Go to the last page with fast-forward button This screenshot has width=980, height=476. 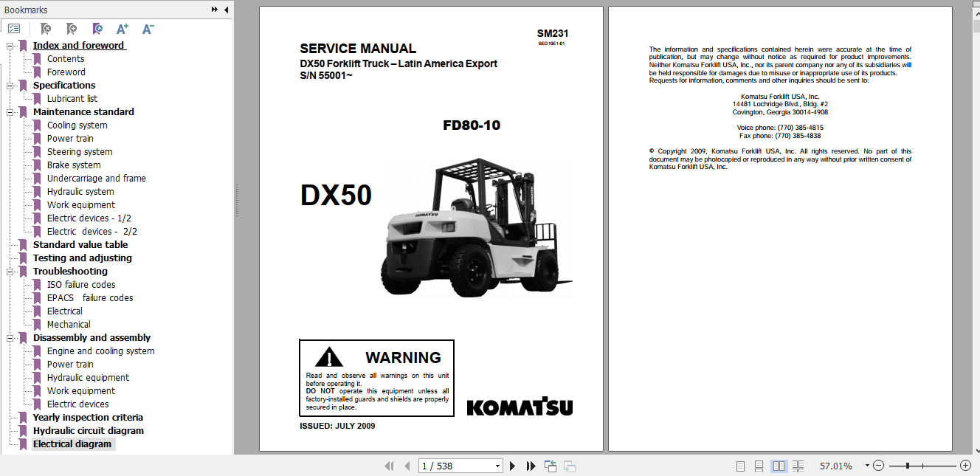[531, 466]
